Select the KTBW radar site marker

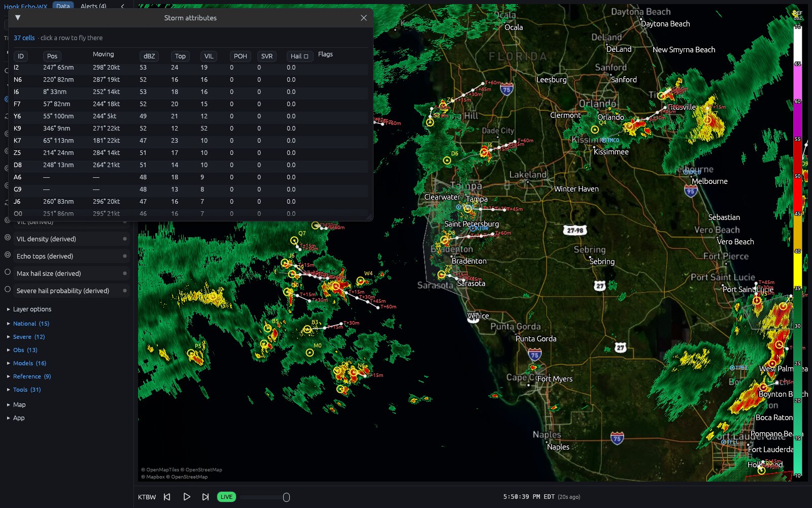(472, 229)
